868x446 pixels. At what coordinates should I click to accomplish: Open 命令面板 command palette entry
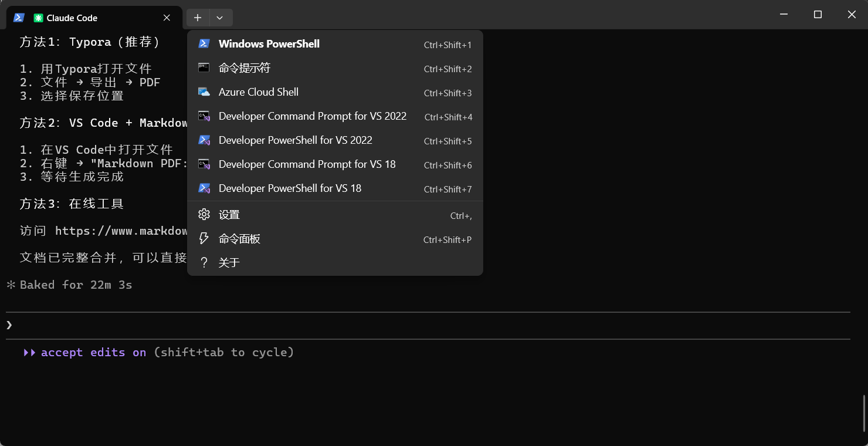tap(335, 239)
